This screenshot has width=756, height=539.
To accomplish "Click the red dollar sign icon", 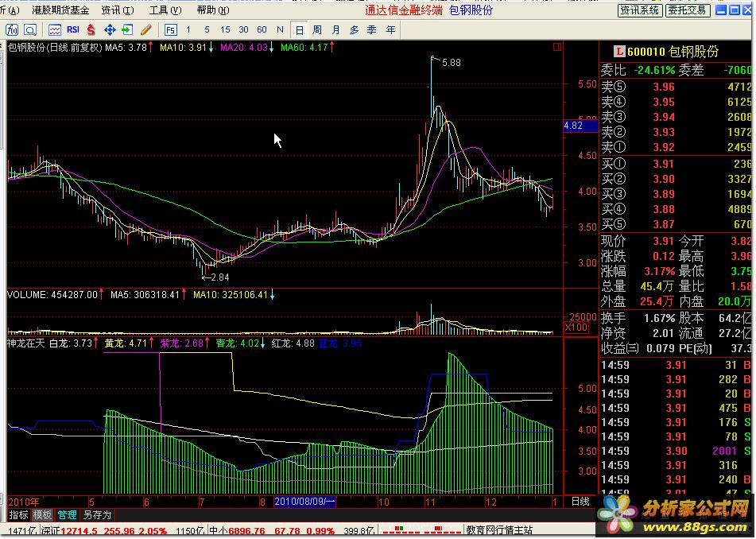I will [91, 30].
